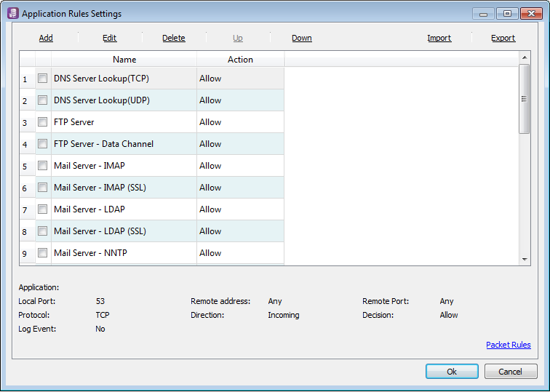
Task: Click the scroll up arrow of rules list
Action: point(525,57)
